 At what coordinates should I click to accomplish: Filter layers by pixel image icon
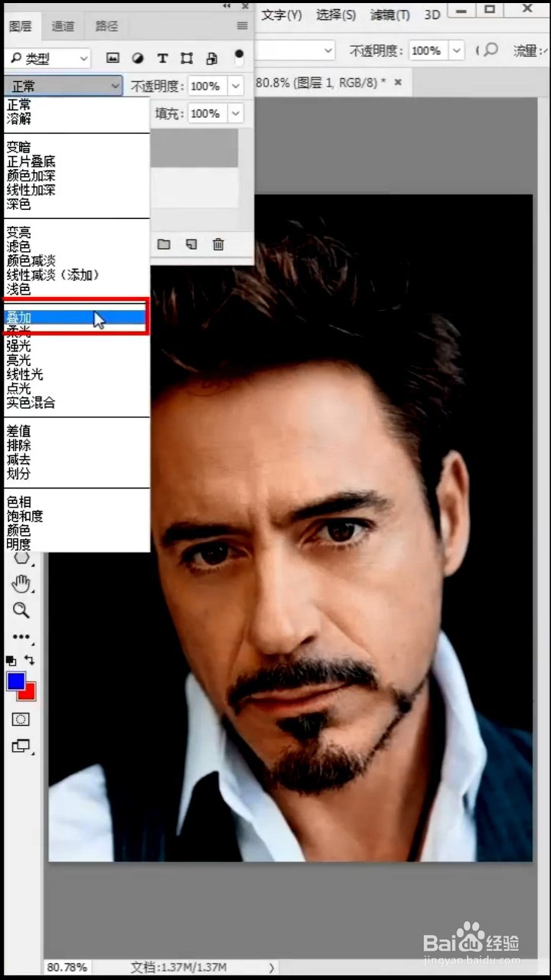pos(112,57)
